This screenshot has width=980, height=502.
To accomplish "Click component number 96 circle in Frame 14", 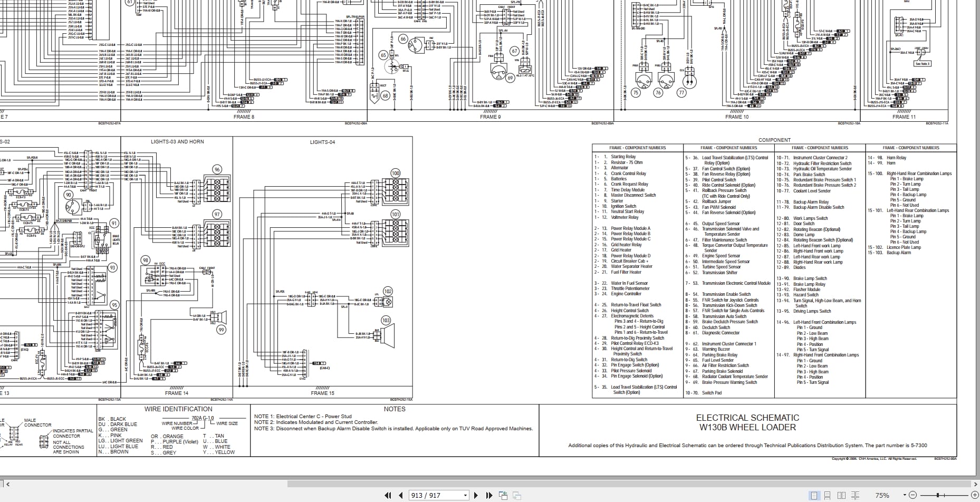I will tap(217, 169).
